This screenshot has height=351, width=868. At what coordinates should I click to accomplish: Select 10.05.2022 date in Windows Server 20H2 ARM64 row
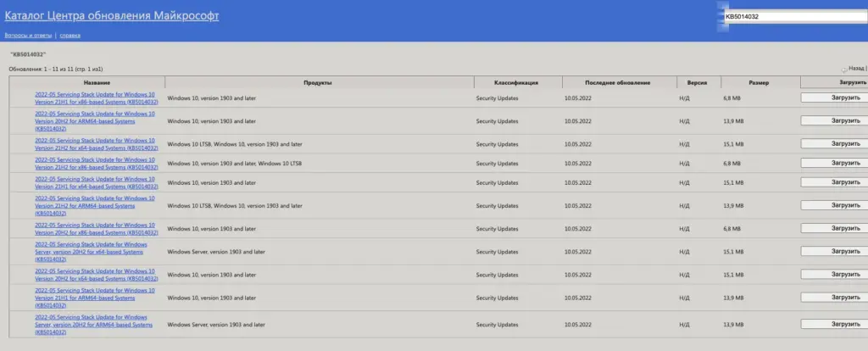(x=578, y=325)
